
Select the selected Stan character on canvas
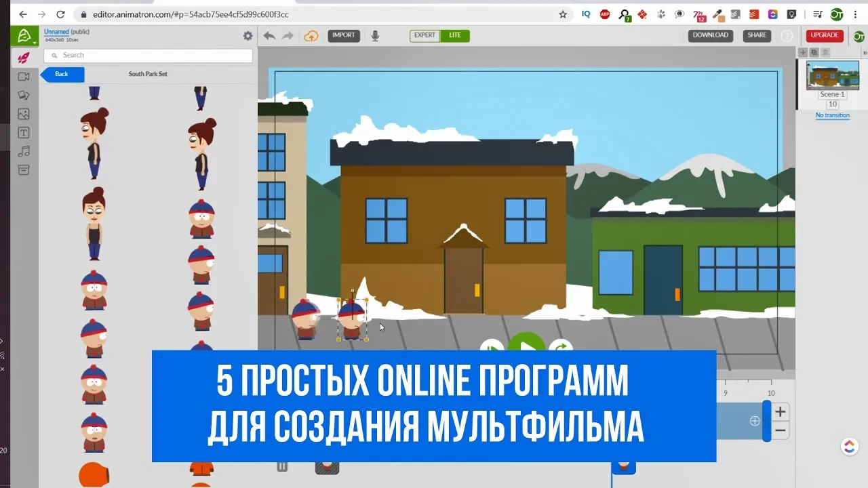352,319
